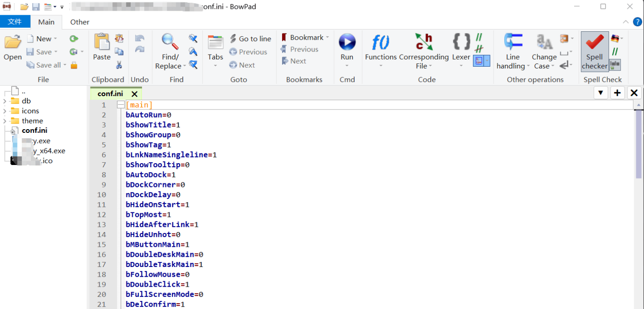Click Previous in the Bookmarks group
The image size is (644, 309).
(x=299, y=49)
